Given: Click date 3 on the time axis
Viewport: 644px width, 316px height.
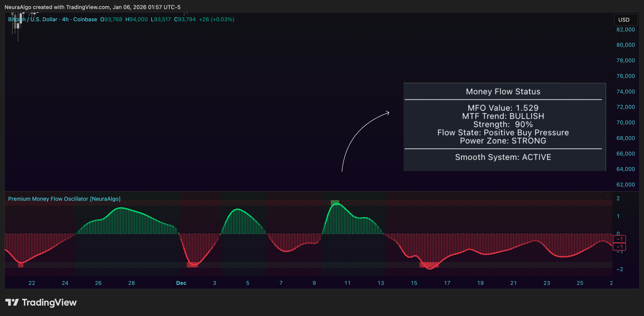Looking at the screenshot, I should (x=215, y=283).
